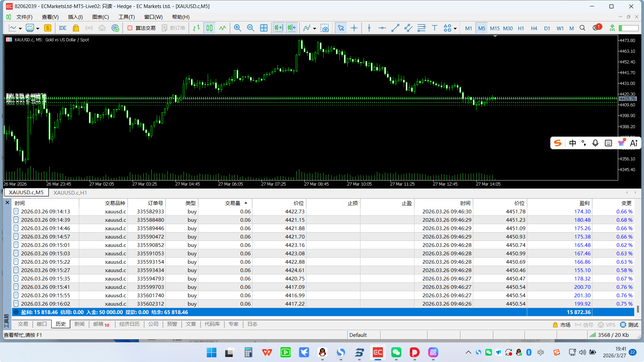Switch timeframe to H4
This screenshot has height=362, width=644.
pos(534,28)
